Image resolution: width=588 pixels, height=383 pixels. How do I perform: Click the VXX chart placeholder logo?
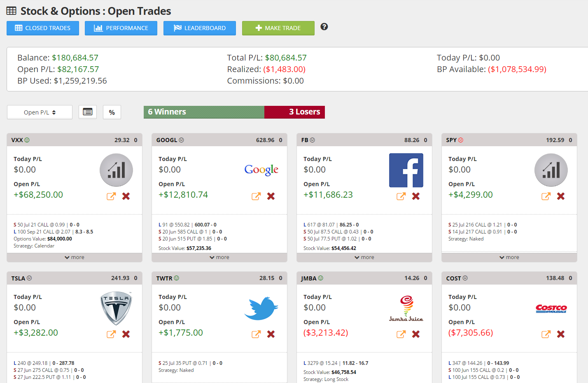[x=116, y=170]
